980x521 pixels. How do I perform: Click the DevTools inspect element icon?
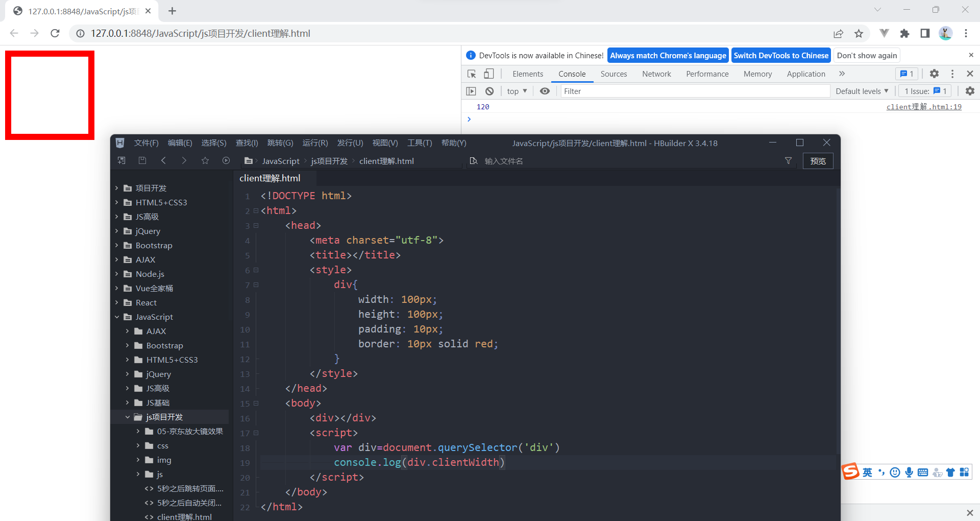(472, 74)
